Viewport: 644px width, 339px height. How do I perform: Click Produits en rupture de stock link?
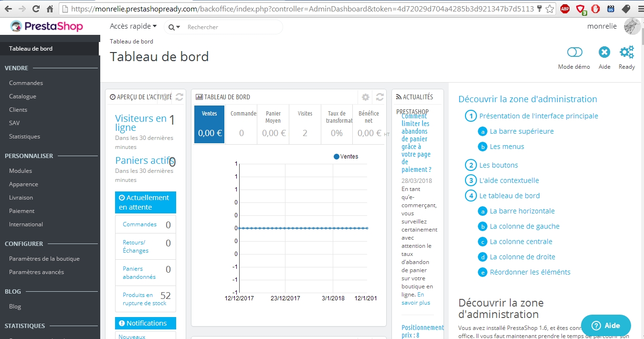(145, 299)
